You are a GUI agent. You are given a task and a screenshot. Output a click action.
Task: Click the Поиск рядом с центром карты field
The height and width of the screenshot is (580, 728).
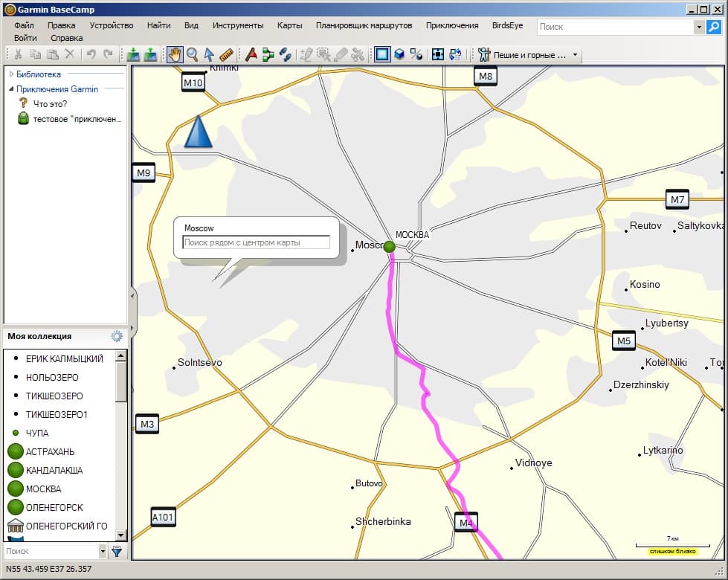coord(257,242)
